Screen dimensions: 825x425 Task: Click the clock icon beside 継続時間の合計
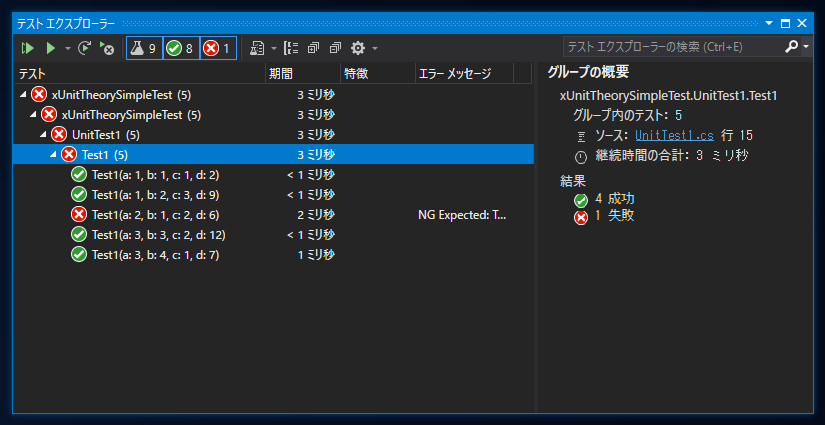point(581,157)
